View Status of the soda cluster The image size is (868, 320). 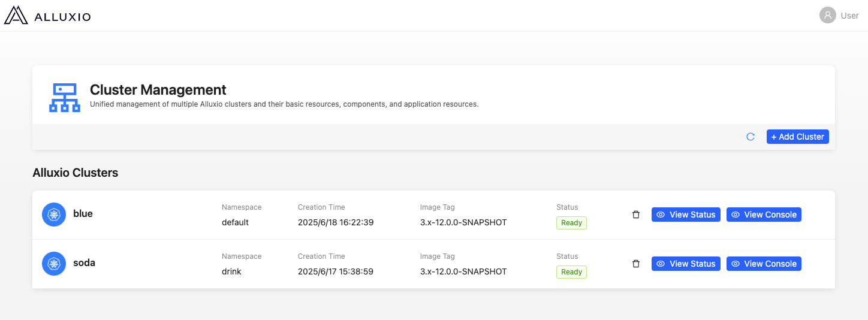pos(686,264)
